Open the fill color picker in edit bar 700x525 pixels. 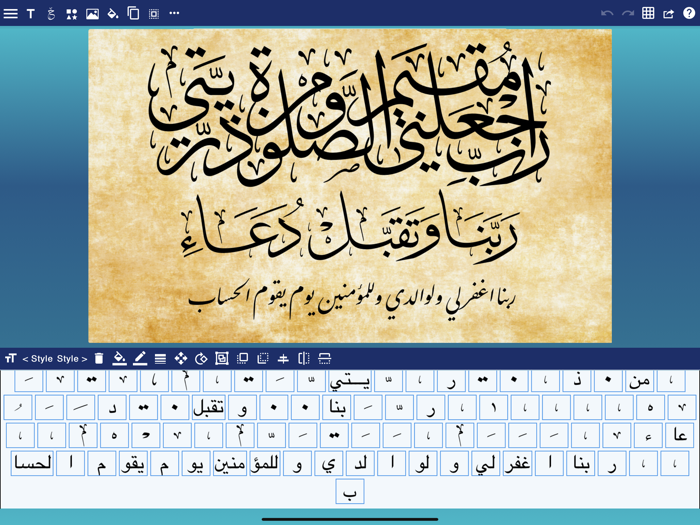(119, 359)
